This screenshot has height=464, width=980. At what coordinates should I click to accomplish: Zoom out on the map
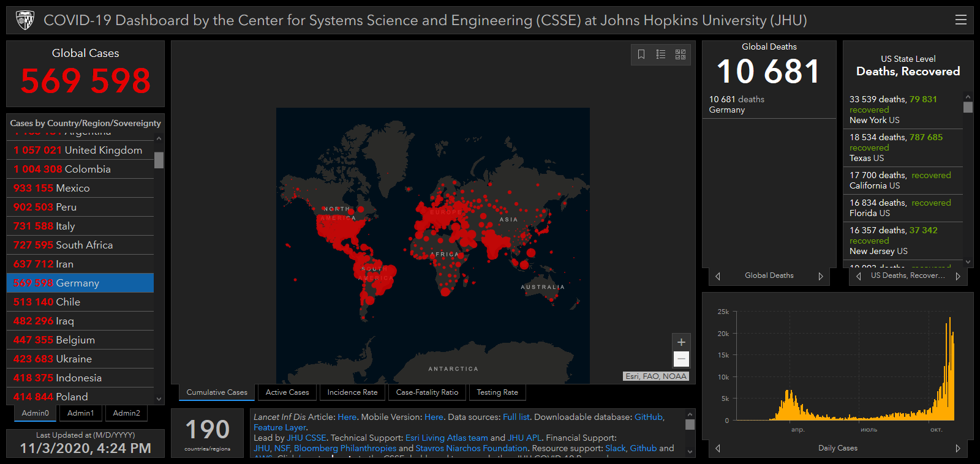click(x=681, y=359)
